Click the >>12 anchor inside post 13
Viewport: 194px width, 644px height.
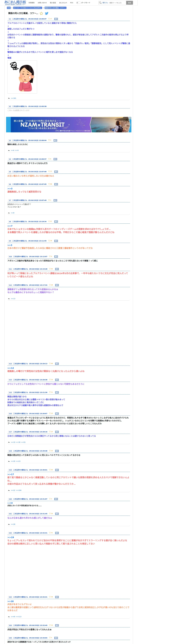11,368
